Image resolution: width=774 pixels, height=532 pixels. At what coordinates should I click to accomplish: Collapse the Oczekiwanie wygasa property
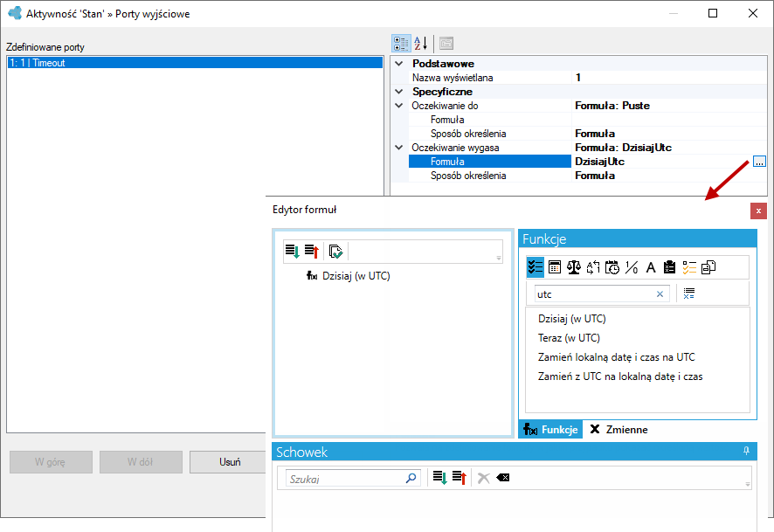click(x=399, y=148)
